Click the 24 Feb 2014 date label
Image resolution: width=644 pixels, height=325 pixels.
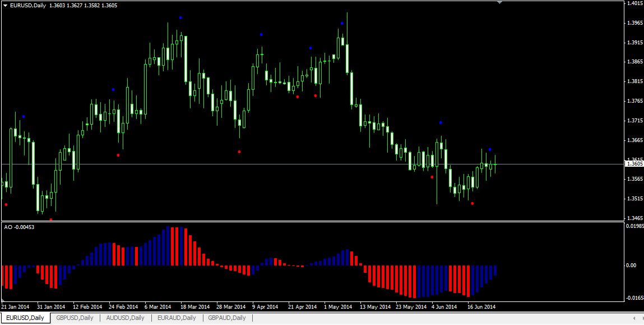[x=123, y=307]
